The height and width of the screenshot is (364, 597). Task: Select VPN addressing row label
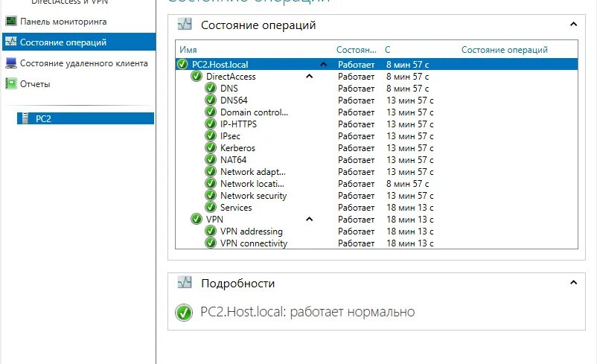point(252,231)
